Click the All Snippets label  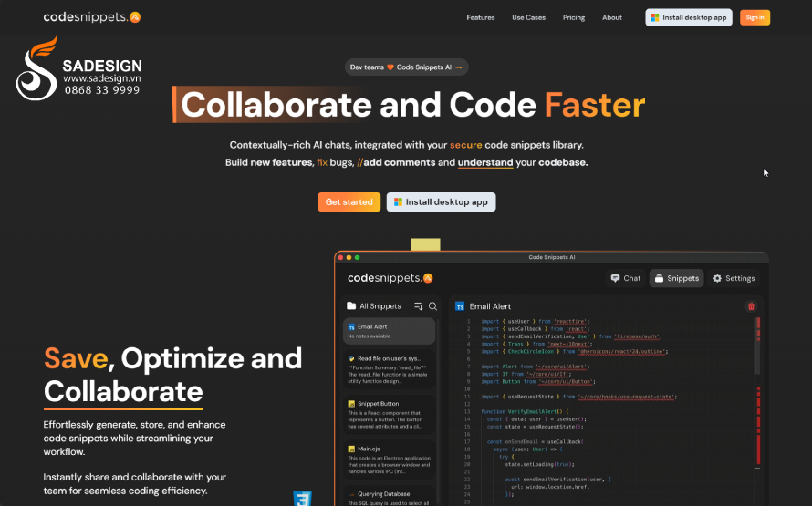[380, 306]
